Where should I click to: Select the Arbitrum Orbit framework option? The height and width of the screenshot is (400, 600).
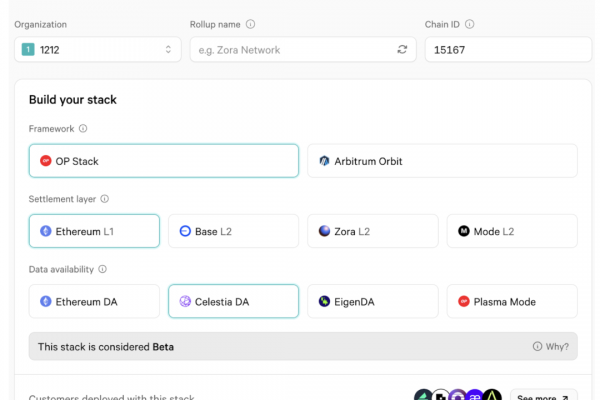(442, 161)
